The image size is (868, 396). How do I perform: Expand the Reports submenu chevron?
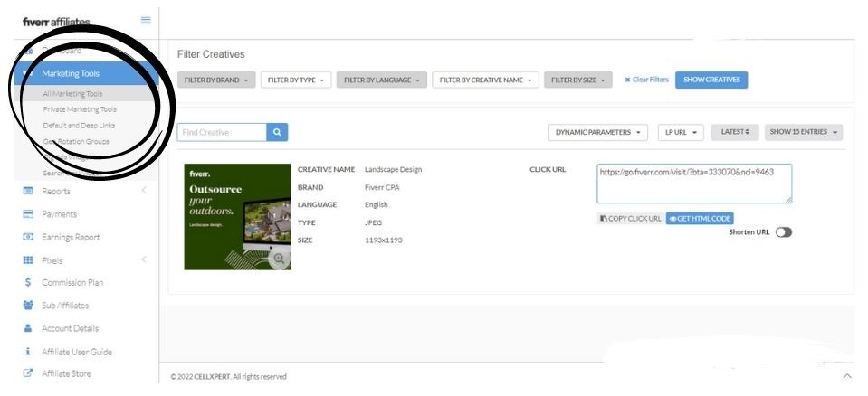tap(144, 190)
